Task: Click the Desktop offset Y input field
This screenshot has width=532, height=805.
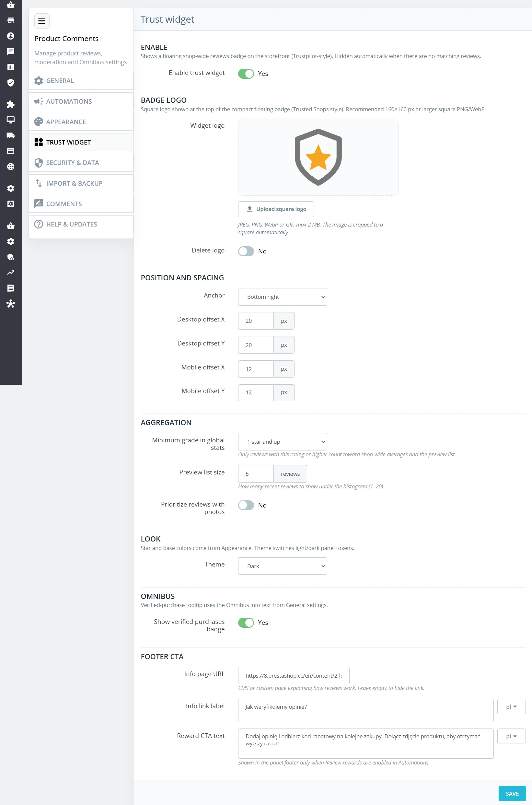Action: coord(256,345)
